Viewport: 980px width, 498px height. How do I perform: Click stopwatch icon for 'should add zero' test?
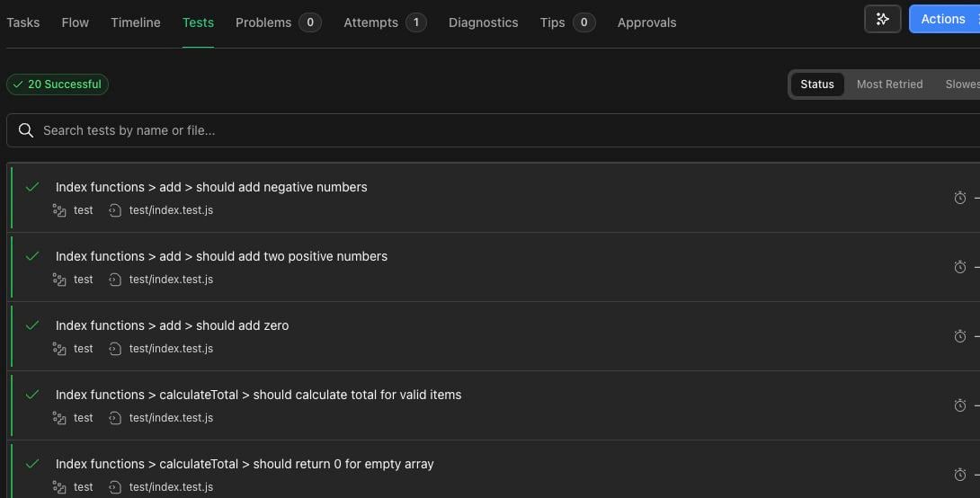coord(960,337)
